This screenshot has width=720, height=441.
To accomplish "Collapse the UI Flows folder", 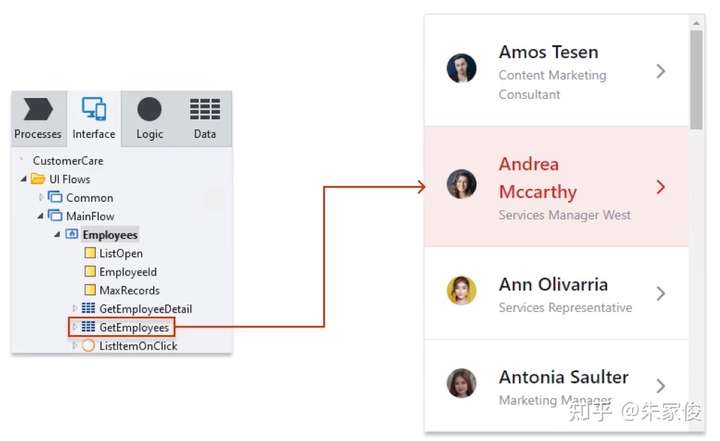I will 23,179.
